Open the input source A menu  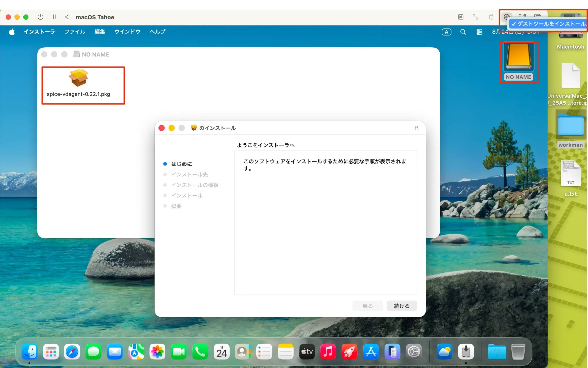click(447, 32)
